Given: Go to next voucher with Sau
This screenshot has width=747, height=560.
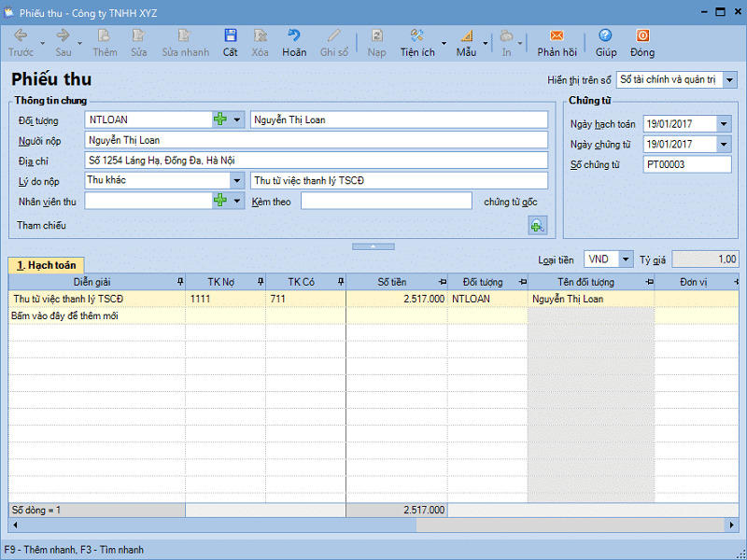Looking at the screenshot, I should tap(63, 43).
